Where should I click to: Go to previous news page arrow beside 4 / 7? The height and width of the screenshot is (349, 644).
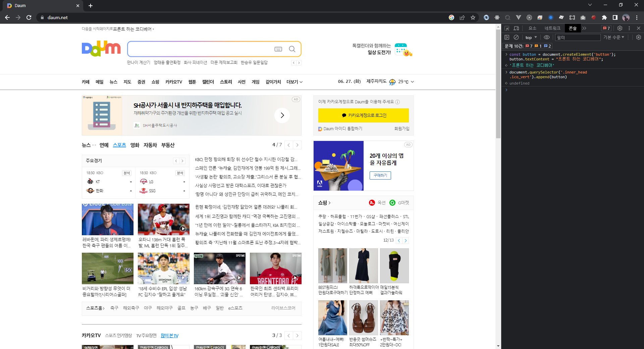(289, 145)
